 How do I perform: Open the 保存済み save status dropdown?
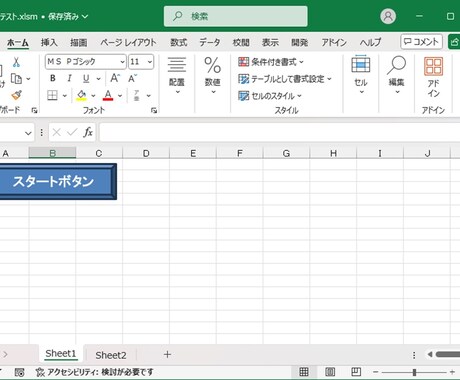click(x=68, y=16)
